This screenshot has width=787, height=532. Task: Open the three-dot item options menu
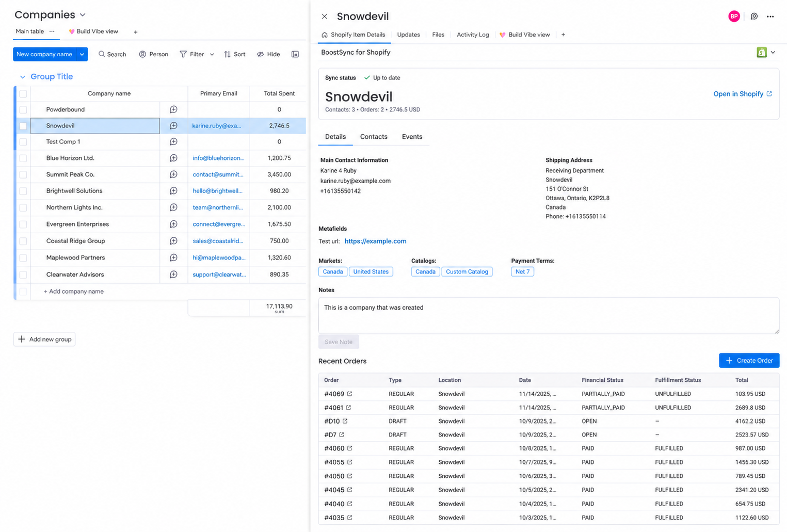tap(770, 17)
